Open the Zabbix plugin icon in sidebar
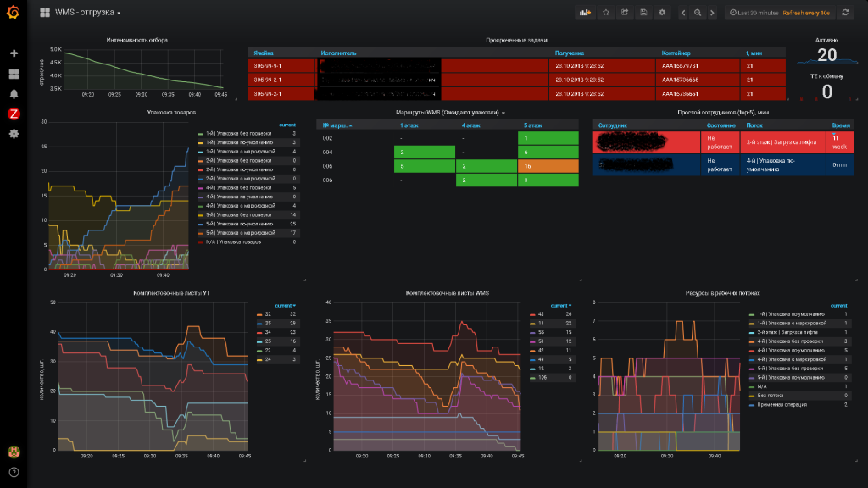This screenshot has width=868, height=488. tap(14, 114)
